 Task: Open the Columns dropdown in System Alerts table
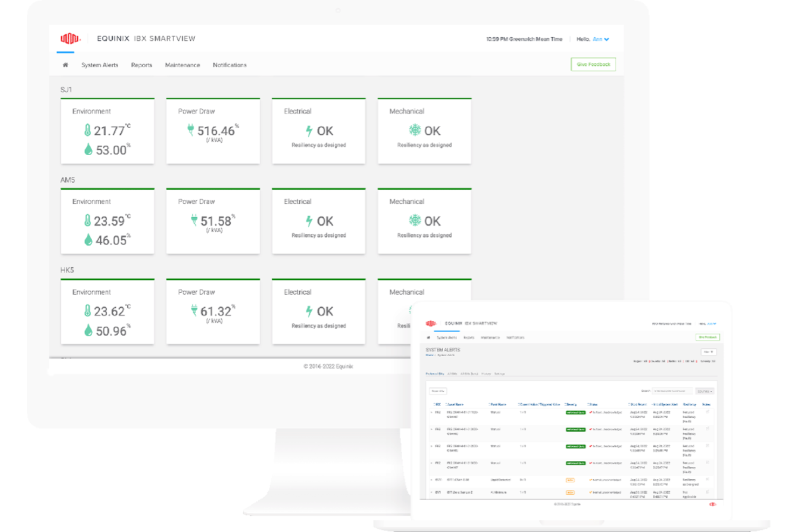[x=706, y=391]
